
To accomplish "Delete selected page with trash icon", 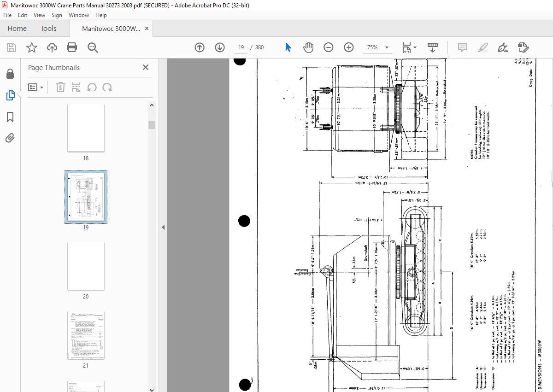I will tap(60, 87).
